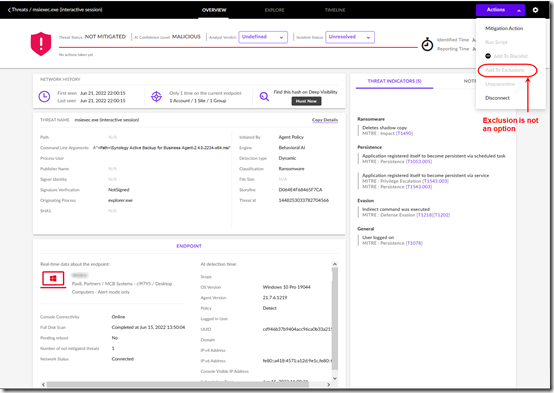
Task: Switch to the Explore tab
Action: click(275, 10)
